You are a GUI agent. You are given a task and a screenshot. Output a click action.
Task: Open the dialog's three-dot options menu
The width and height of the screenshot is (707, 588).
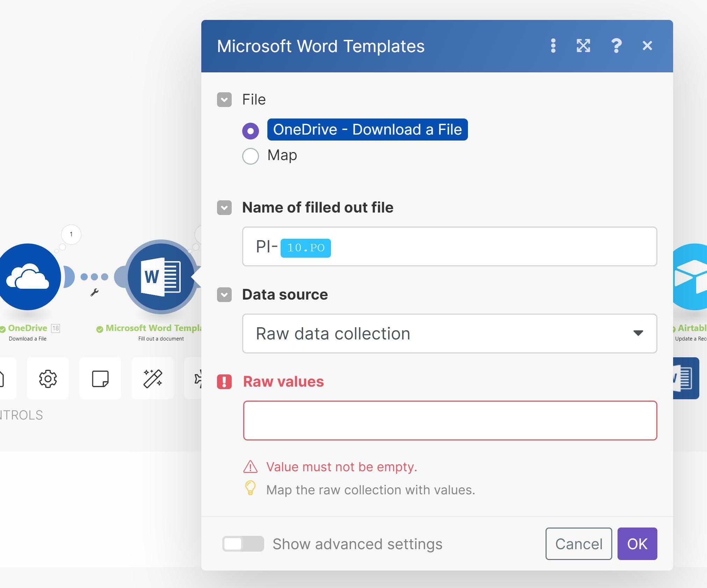pos(553,46)
